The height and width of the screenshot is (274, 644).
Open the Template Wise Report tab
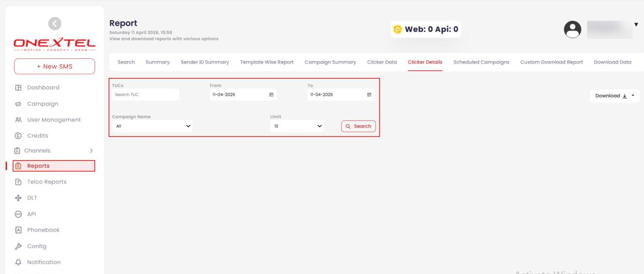tap(267, 62)
